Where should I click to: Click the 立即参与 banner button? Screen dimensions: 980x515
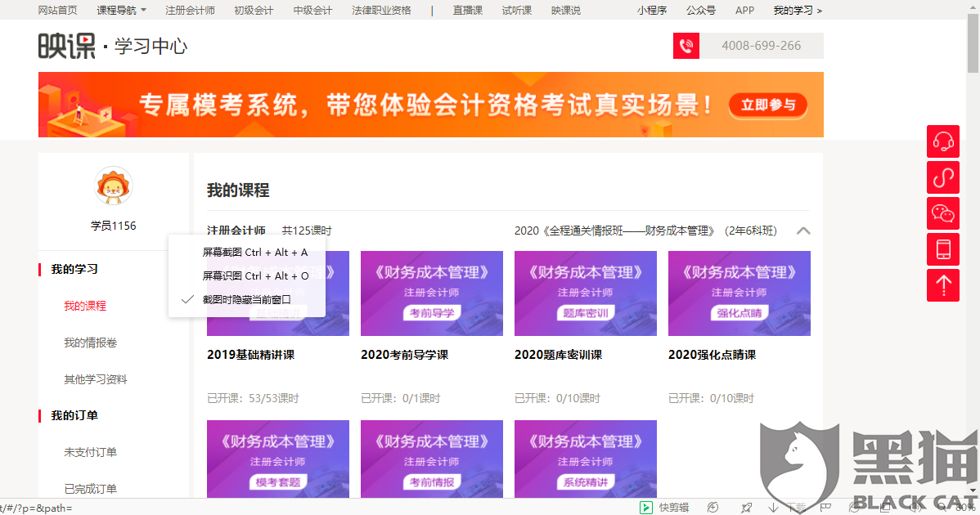pyautogui.click(x=767, y=105)
